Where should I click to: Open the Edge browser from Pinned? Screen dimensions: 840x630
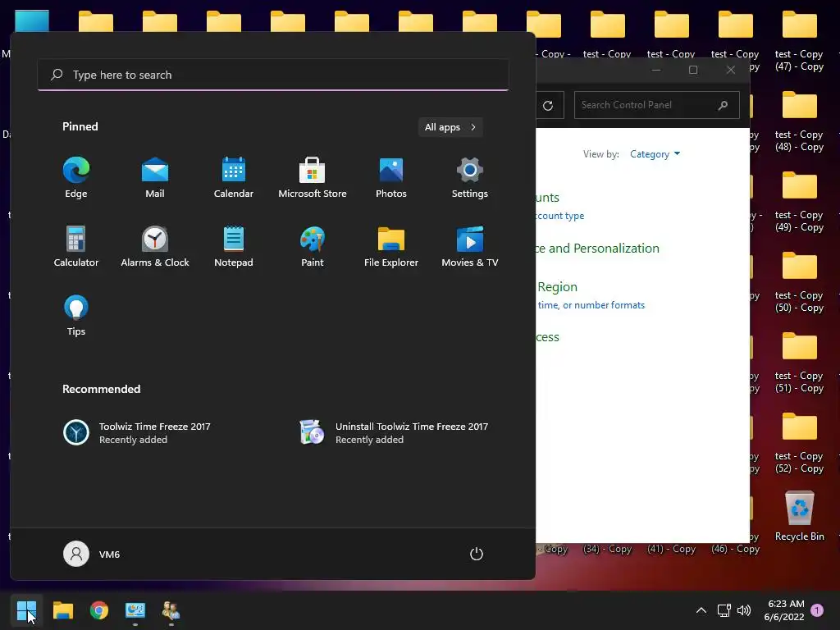coord(76,177)
